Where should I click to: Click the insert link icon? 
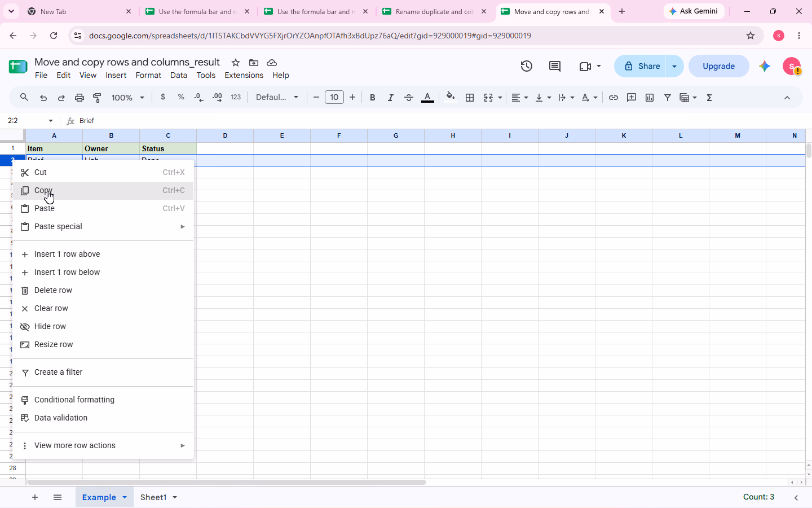pyautogui.click(x=614, y=98)
